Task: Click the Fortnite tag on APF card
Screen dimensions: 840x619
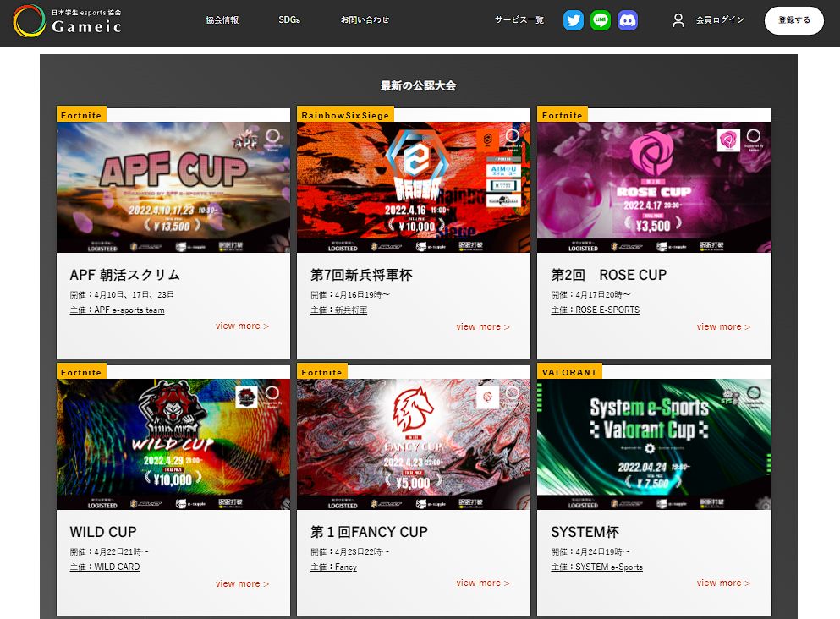Action: [x=81, y=115]
